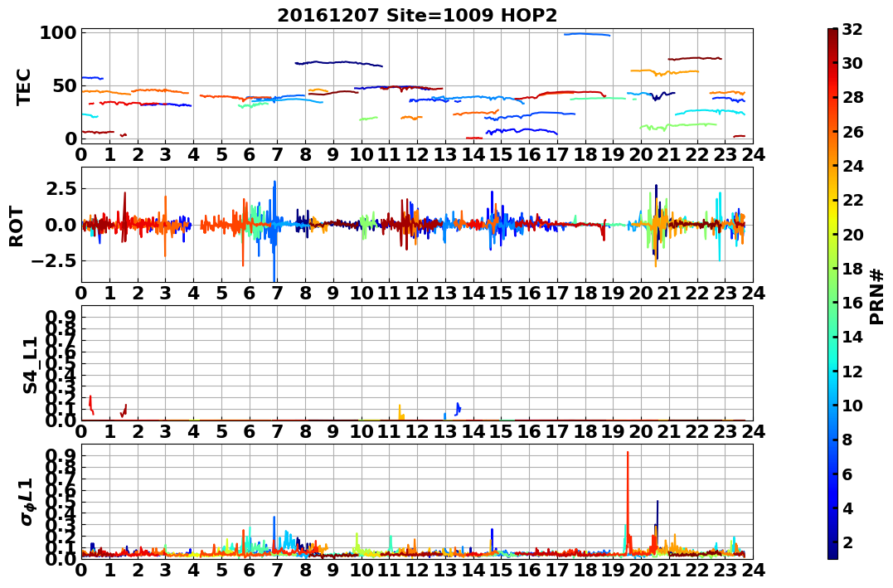Click hour 7 tick under ROT panel
The image size is (893, 588).
278,294
